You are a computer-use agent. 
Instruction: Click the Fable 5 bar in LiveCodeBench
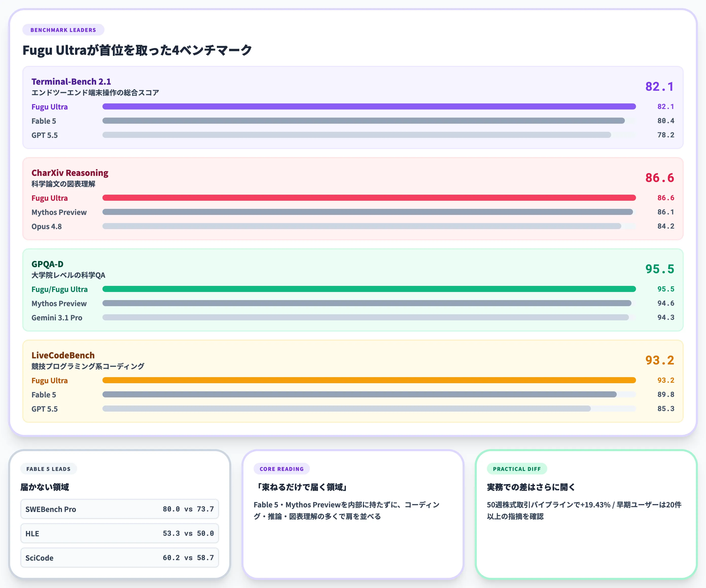coord(360,394)
